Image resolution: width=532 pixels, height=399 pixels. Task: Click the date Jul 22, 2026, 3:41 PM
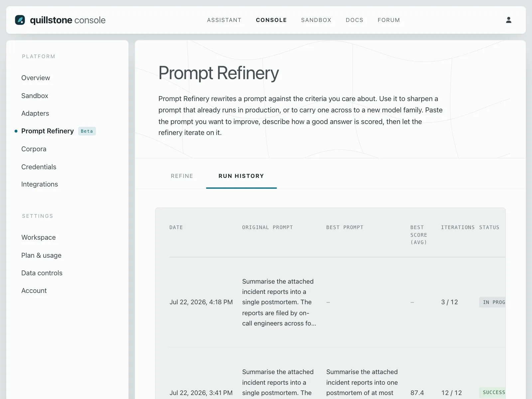201,393
